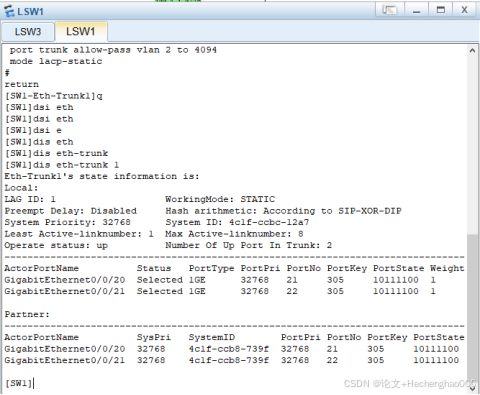Click the restore-down window icon
This screenshot has width=480, height=395.
(x=390, y=10)
